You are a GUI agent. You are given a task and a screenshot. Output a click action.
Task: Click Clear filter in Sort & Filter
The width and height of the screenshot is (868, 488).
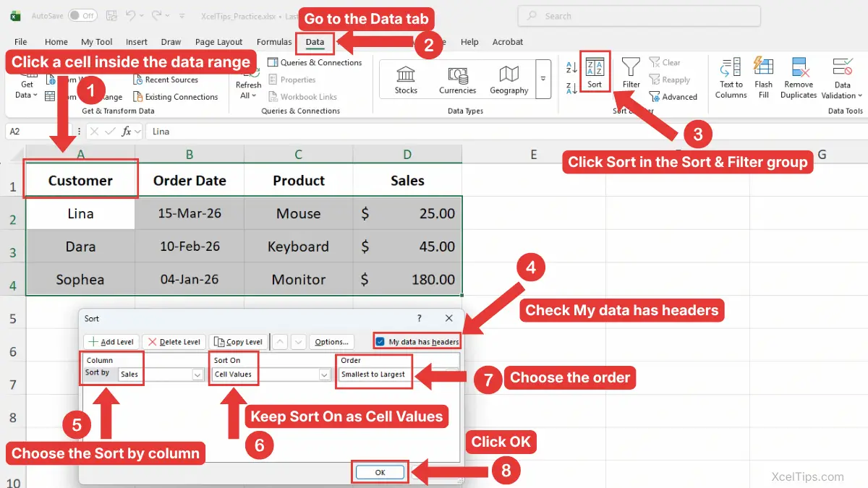pos(665,63)
